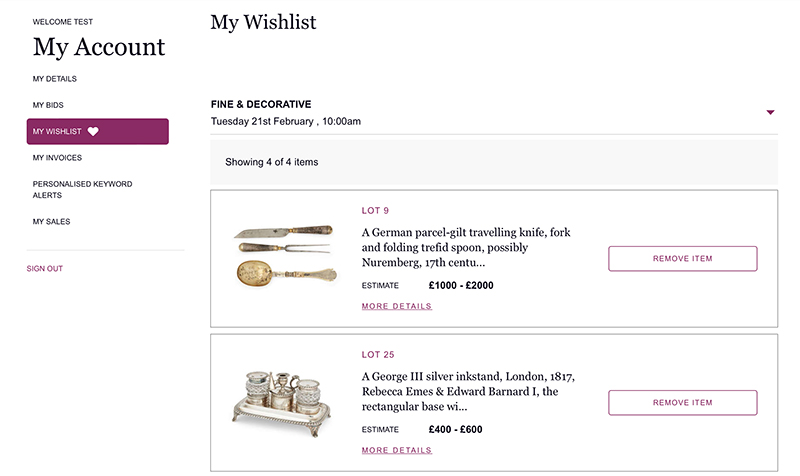Click the silver inkstand thumbnail
The image size is (800, 476).
pos(282,398)
